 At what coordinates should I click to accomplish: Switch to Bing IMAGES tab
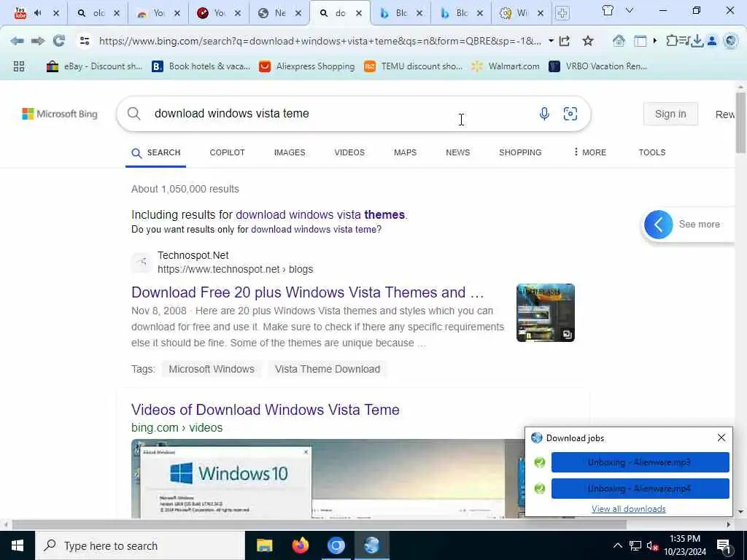290,152
